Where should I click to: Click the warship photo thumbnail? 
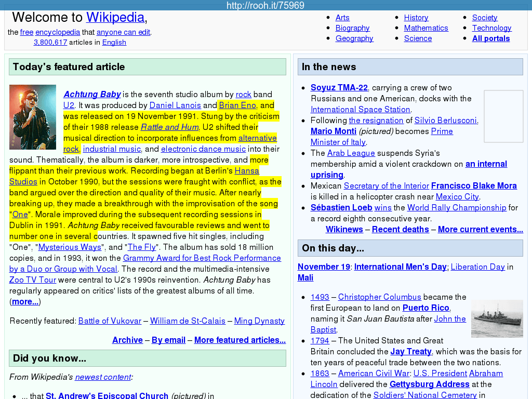497,318
